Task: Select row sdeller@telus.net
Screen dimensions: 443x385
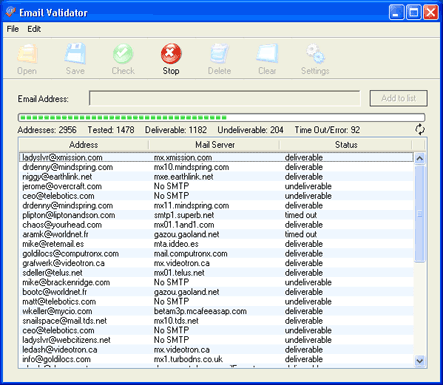Action: (x=216, y=273)
